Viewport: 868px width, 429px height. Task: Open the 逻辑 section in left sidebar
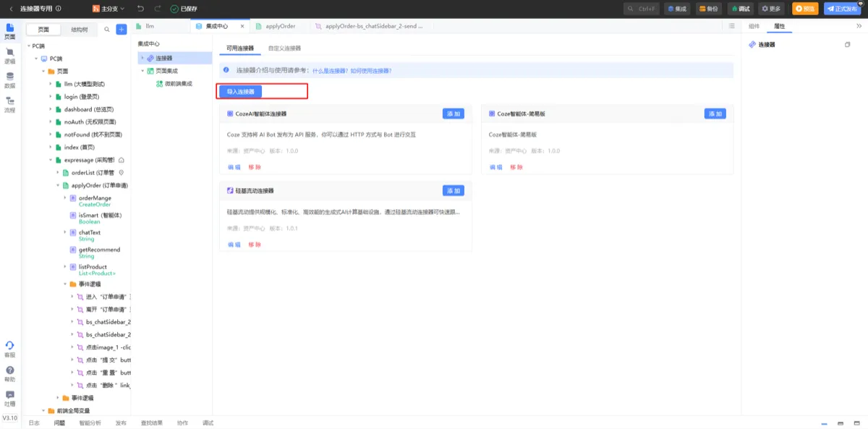pyautogui.click(x=10, y=56)
